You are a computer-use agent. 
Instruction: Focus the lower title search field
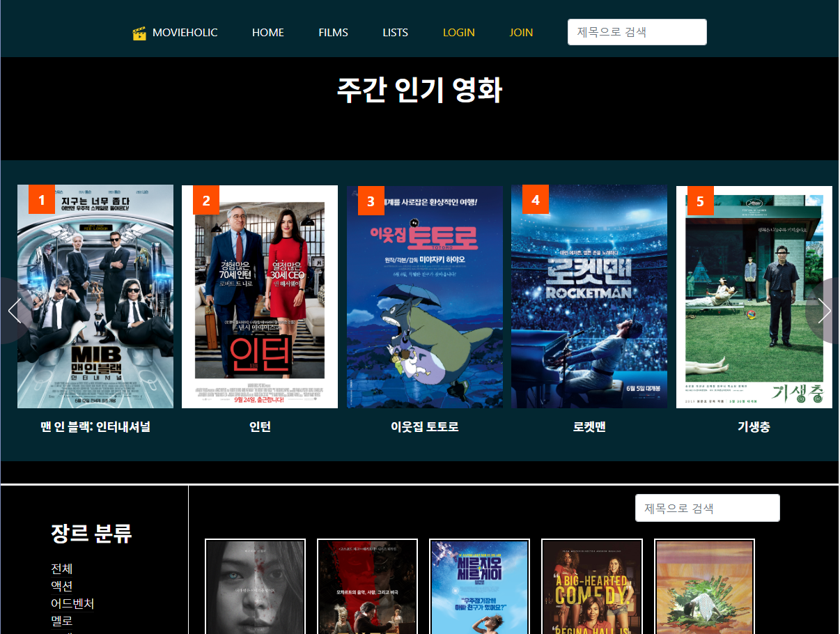(x=708, y=508)
